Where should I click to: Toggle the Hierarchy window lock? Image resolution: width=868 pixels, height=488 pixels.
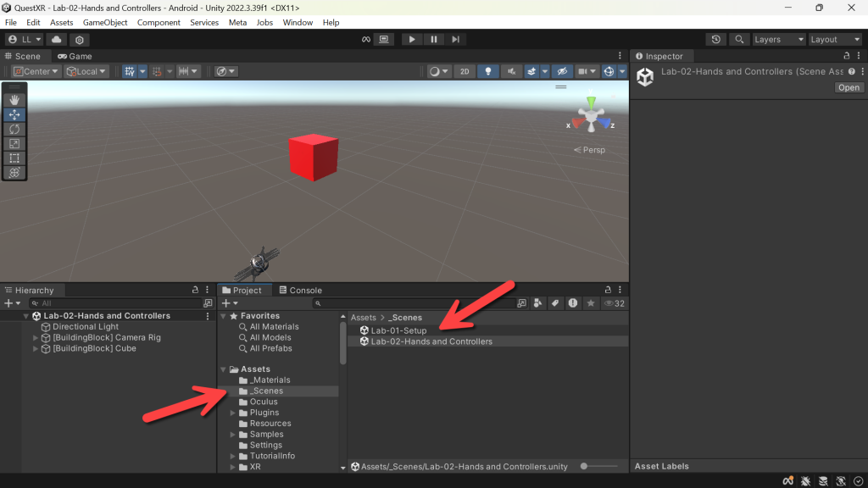click(x=195, y=290)
